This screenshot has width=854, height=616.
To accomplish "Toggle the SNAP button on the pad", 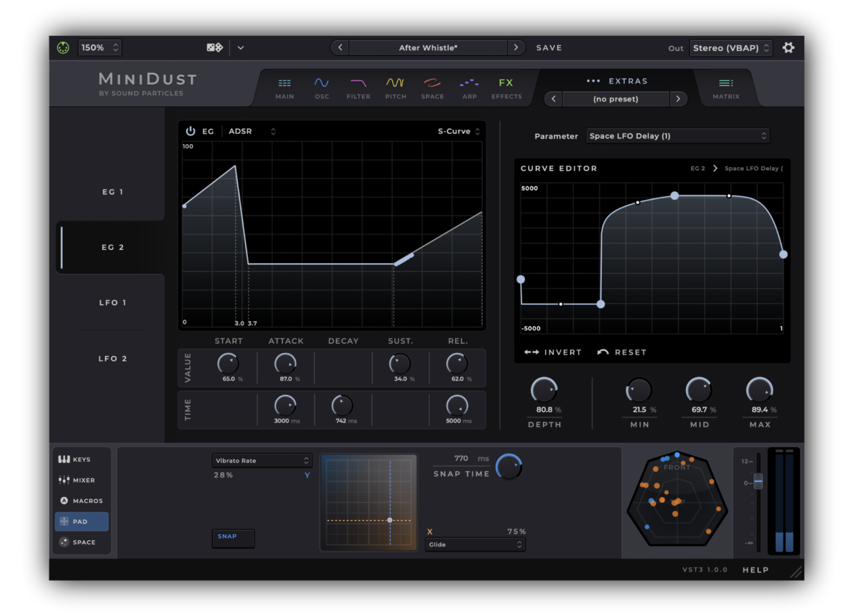I will point(233,537).
